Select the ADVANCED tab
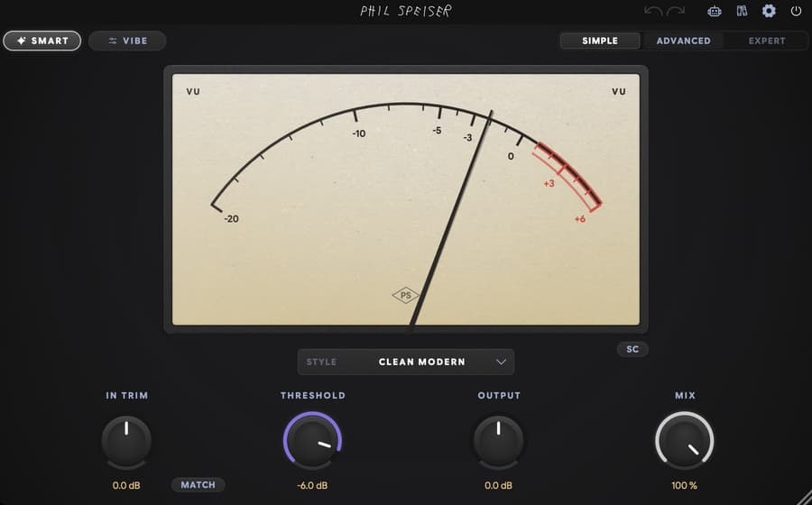 click(x=683, y=41)
